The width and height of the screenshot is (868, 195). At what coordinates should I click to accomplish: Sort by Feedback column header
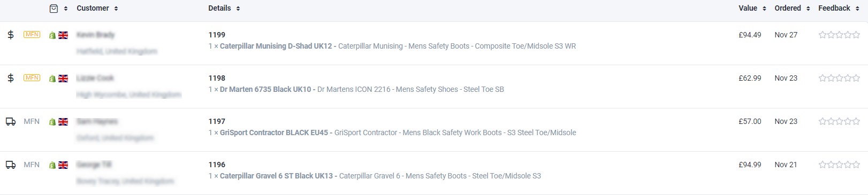(839, 8)
